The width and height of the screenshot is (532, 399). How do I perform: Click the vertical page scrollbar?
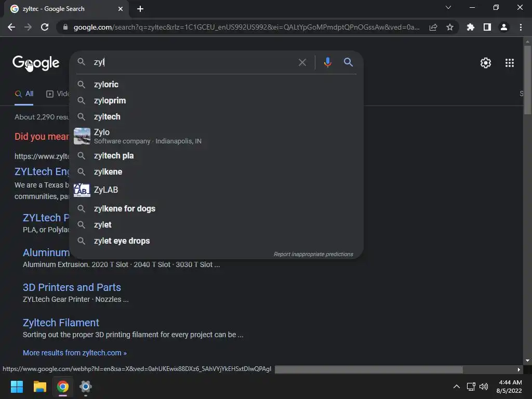527,81
